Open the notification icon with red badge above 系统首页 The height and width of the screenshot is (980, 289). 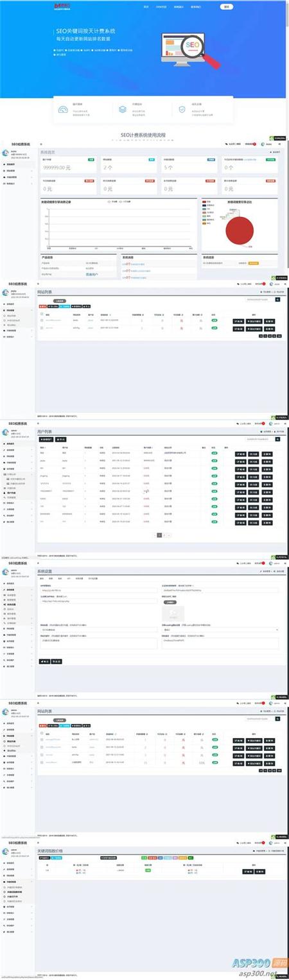(x=249, y=145)
